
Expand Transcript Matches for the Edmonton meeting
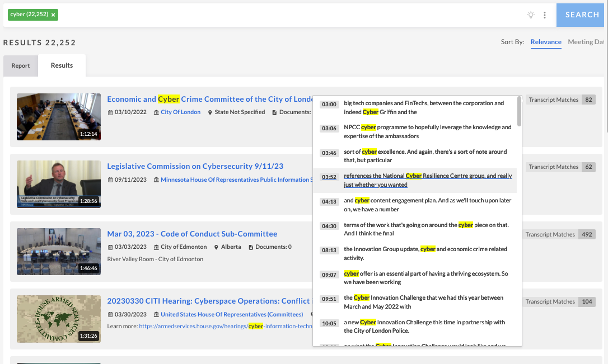pyautogui.click(x=559, y=234)
